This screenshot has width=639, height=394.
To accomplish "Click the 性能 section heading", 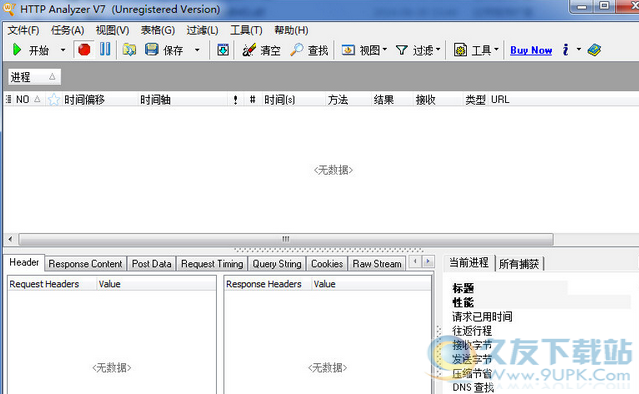I will 463,302.
